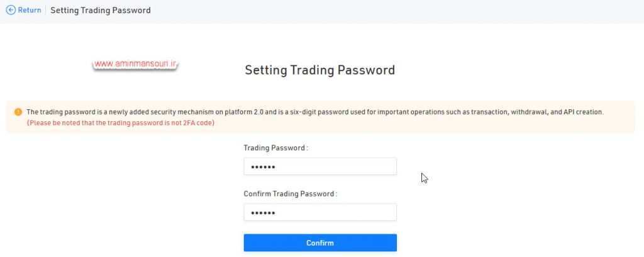Screen dimensions: 644x257
Task: Click the "Trading Password :" field label
Action: pos(275,148)
